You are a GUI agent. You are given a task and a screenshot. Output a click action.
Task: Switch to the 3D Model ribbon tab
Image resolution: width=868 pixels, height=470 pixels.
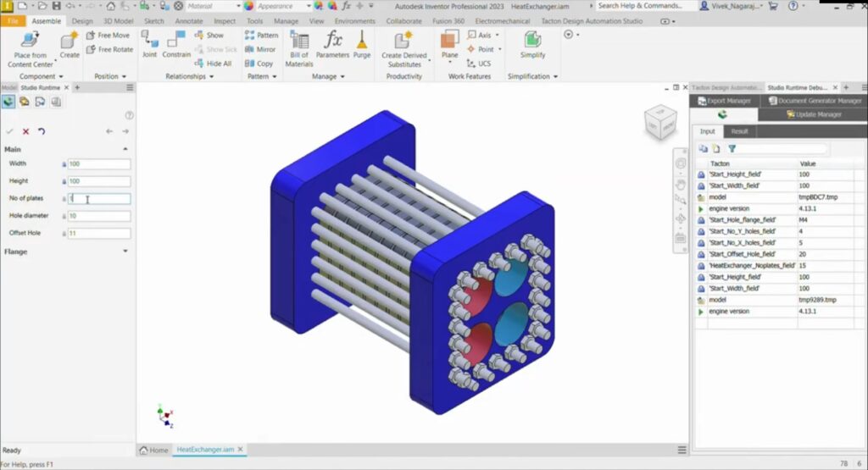(x=118, y=21)
